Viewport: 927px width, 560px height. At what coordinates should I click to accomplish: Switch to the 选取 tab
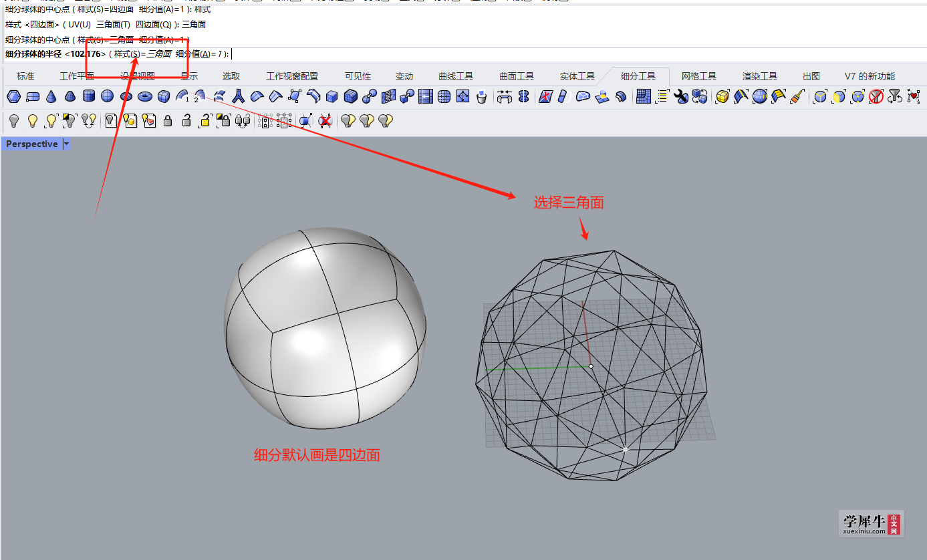coord(231,76)
